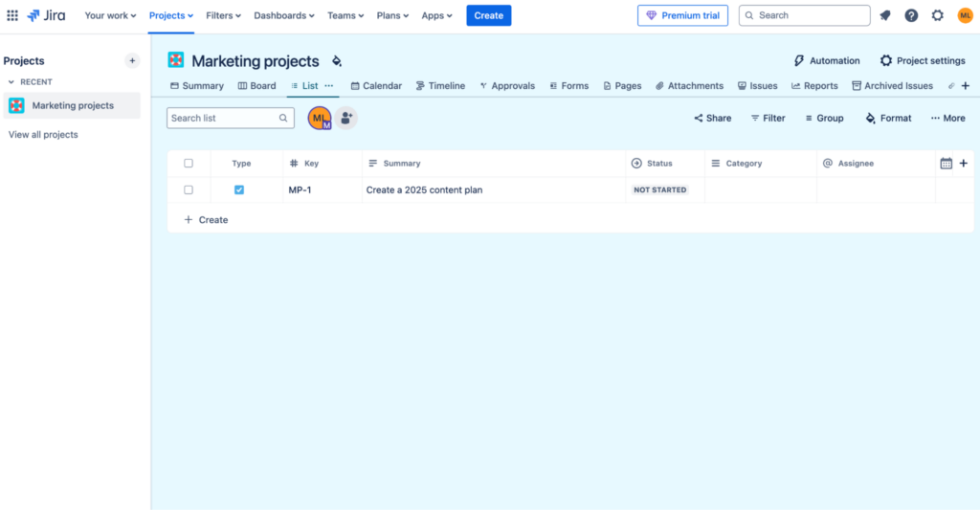The height and width of the screenshot is (510, 980).
Task: Switch to the Approvals tab
Action: [x=507, y=85]
